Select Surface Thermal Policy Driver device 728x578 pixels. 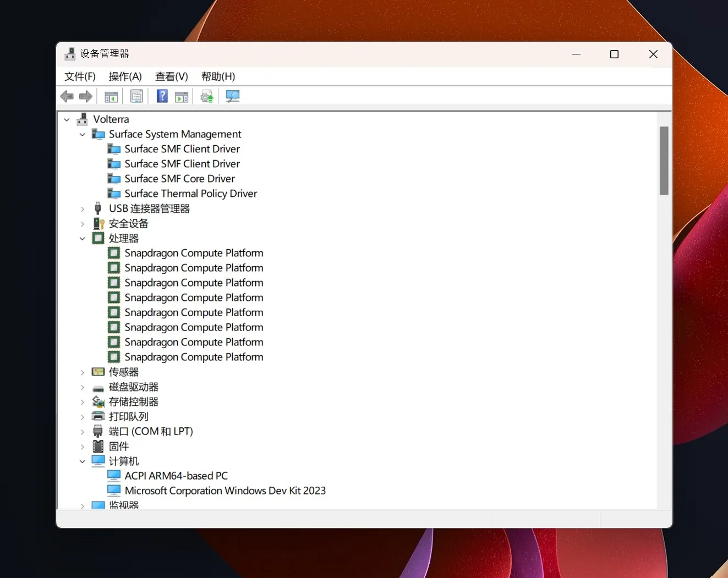pos(190,194)
